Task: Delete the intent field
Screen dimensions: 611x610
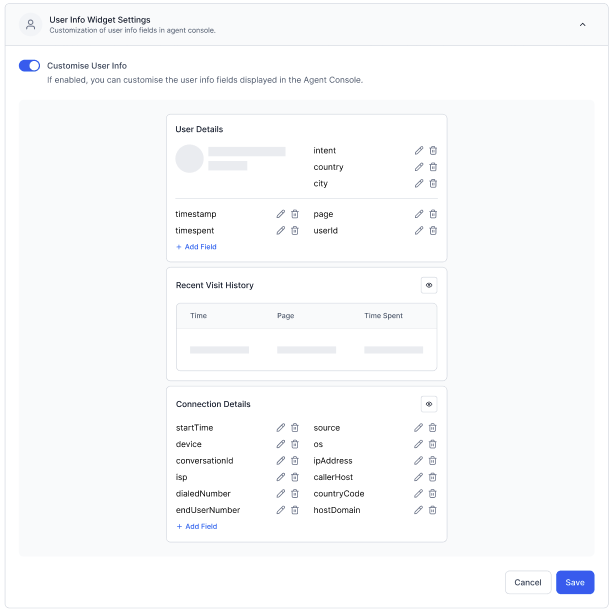Action: tap(433, 150)
